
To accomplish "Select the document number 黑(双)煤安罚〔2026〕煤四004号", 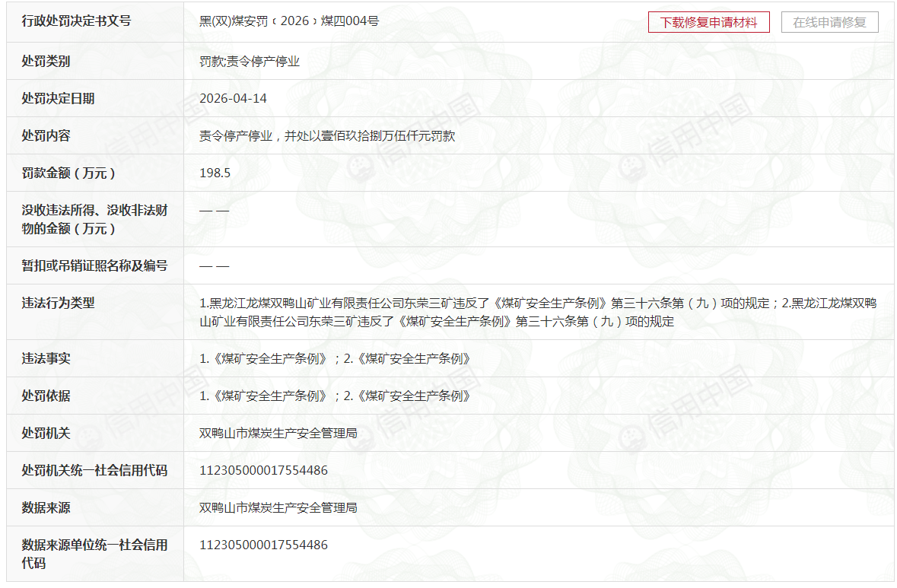I will coord(289,21).
